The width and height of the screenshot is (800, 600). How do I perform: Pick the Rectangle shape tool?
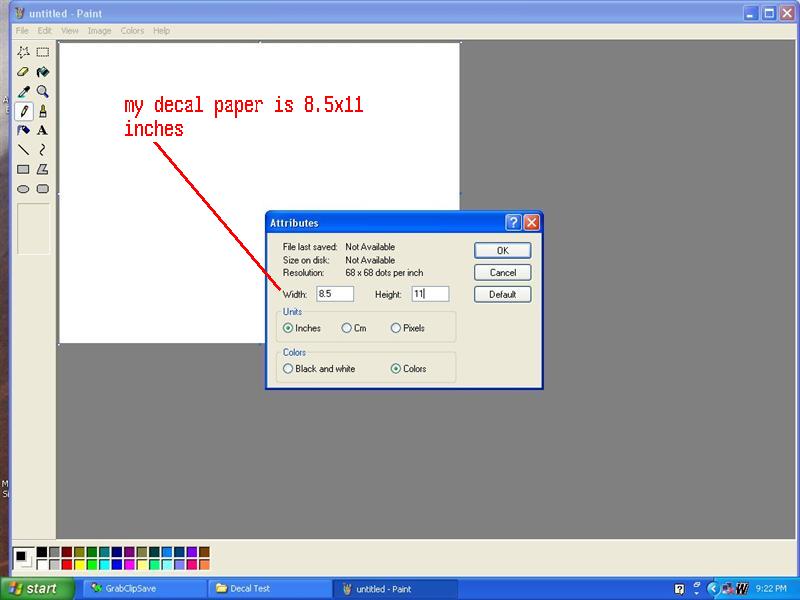pos(23,169)
